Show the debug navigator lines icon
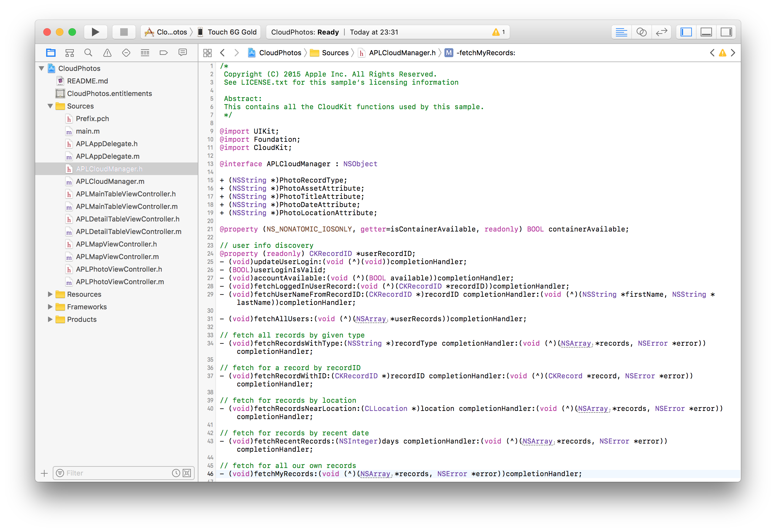The image size is (776, 532). tap(145, 53)
